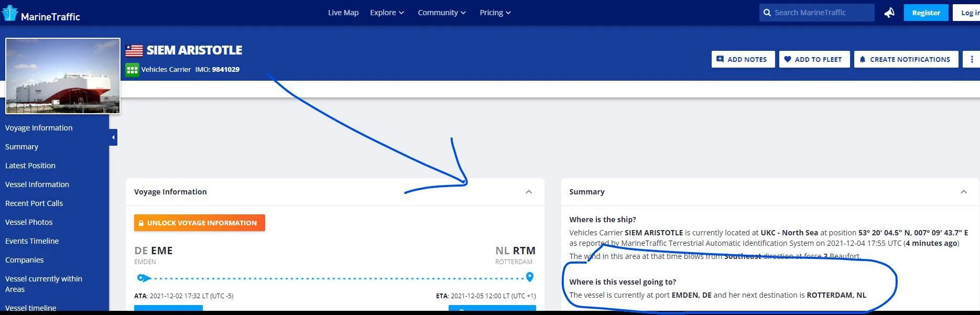The width and height of the screenshot is (980, 315).
Task: Go to Events Timeline in sidebar
Action: coord(32,241)
